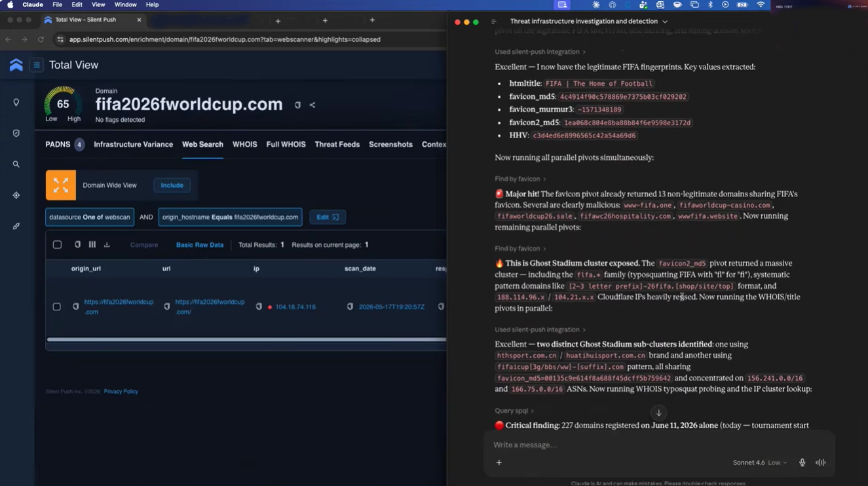
Task: Check the select-all checkbox in table toolbar
Action: [x=57, y=244]
